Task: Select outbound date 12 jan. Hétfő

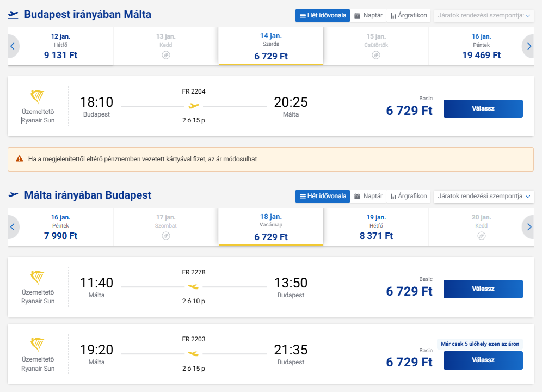Action: click(60, 46)
